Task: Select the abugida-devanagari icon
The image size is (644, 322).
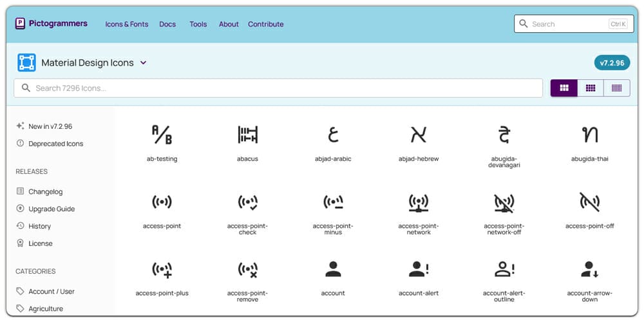Action: click(x=504, y=135)
